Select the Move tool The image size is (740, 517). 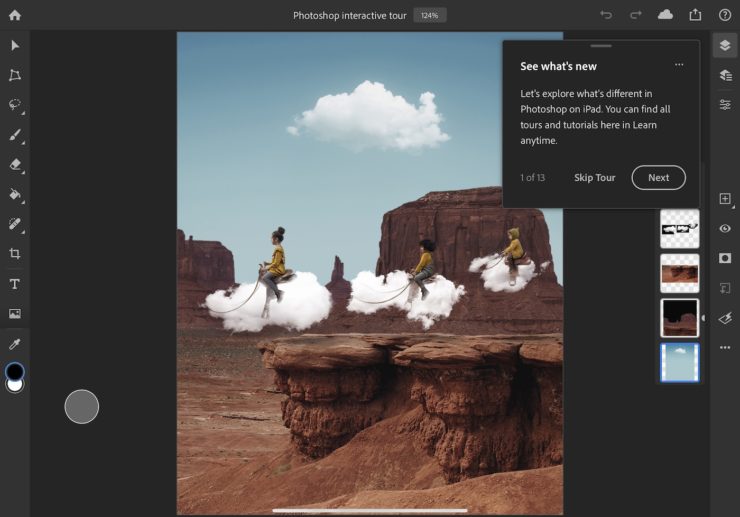(15, 46)
